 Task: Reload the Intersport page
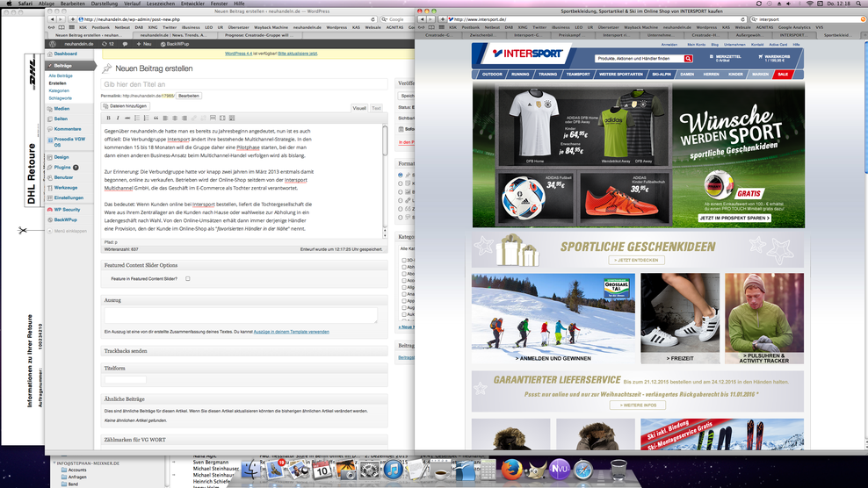pos(742,19)
